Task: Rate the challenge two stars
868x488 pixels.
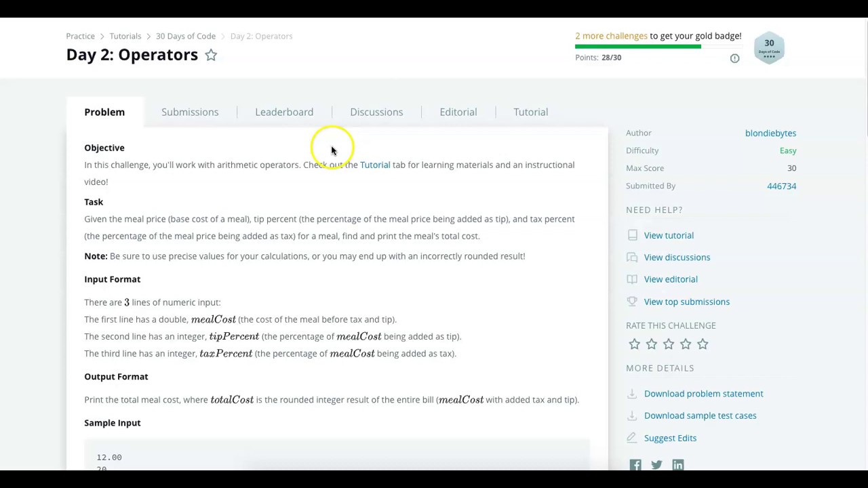Action: (x=651, y=344)
